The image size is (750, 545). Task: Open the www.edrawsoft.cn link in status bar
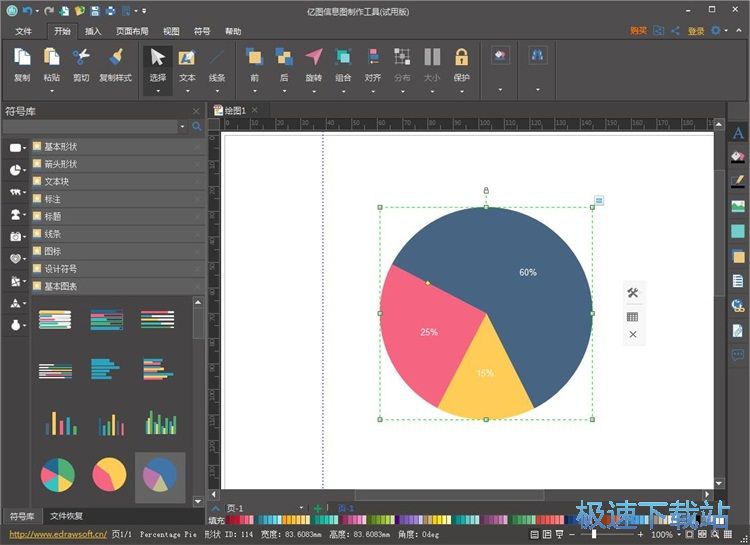pyautogui.click(x=57, y=534)
